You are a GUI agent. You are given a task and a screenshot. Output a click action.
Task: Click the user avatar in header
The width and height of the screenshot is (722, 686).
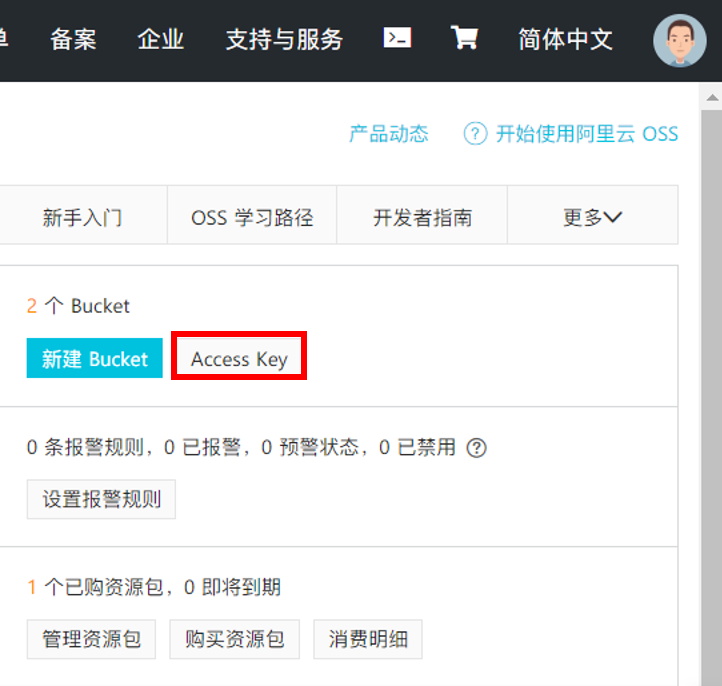coord(679,40)
